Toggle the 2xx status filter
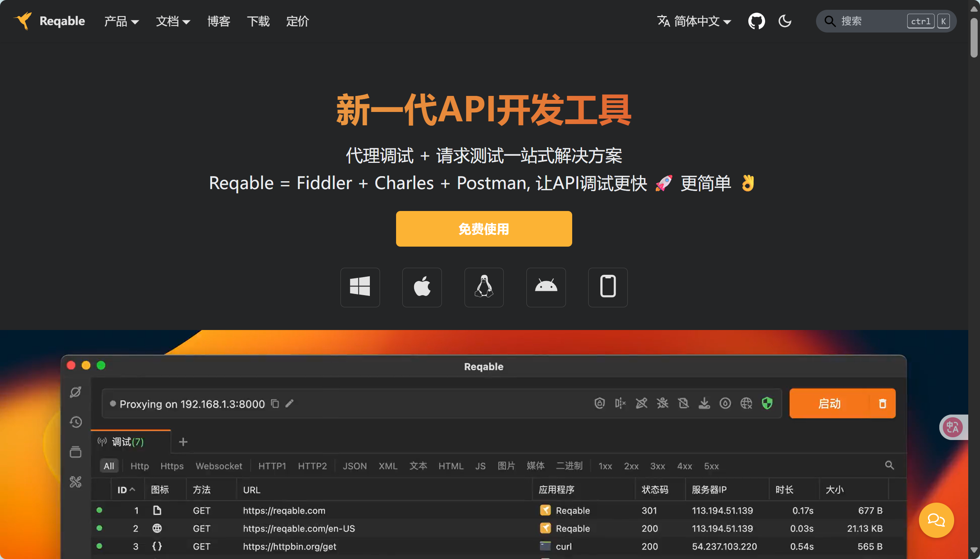The width and height of the screenshot is (980, 559). (x=631, y=466)
